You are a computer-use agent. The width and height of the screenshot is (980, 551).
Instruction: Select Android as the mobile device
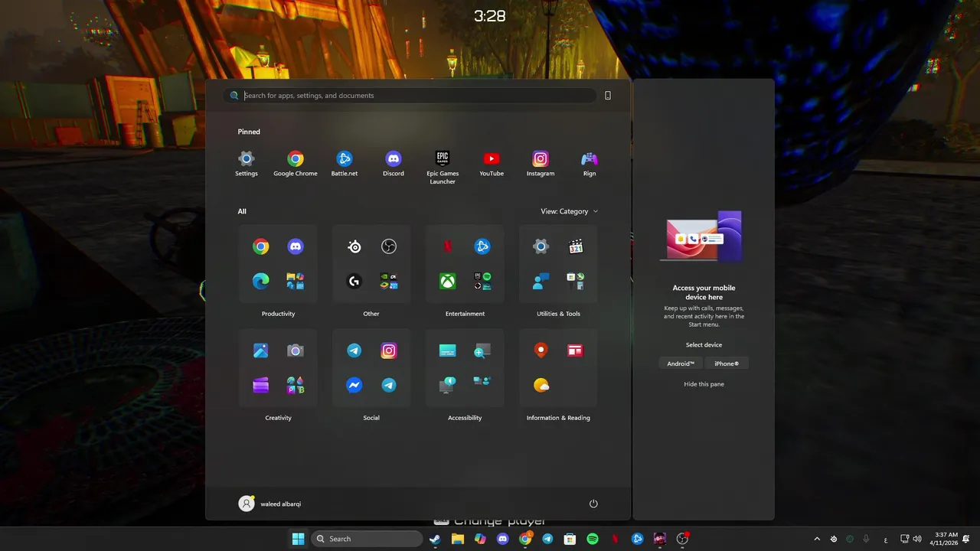click(x=681, y=364)
